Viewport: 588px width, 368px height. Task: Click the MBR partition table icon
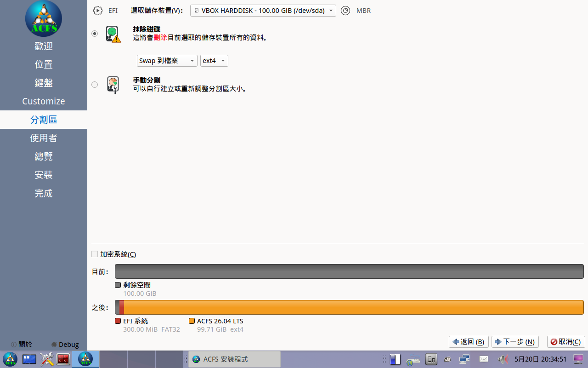(x=345, y=11)
